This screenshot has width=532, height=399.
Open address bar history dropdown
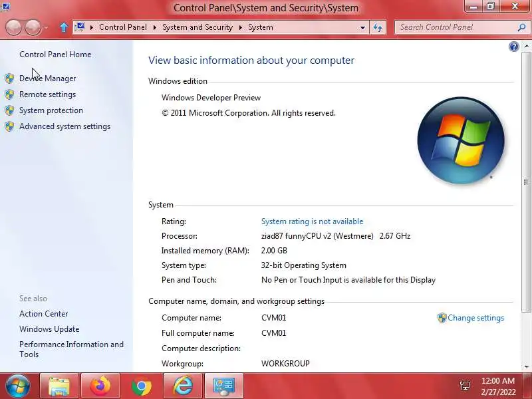point(362,27)
